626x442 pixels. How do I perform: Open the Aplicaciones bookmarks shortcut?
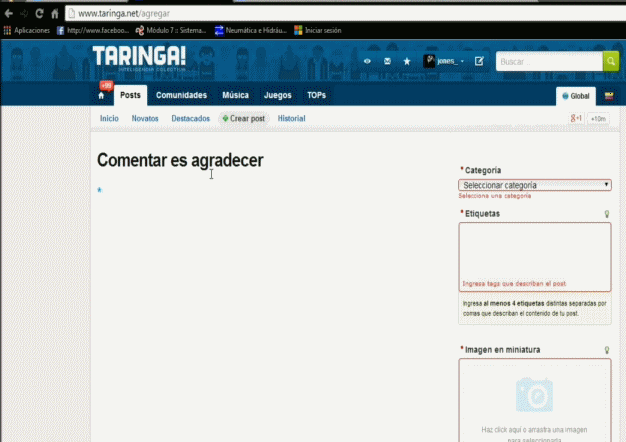pos(27,30)
